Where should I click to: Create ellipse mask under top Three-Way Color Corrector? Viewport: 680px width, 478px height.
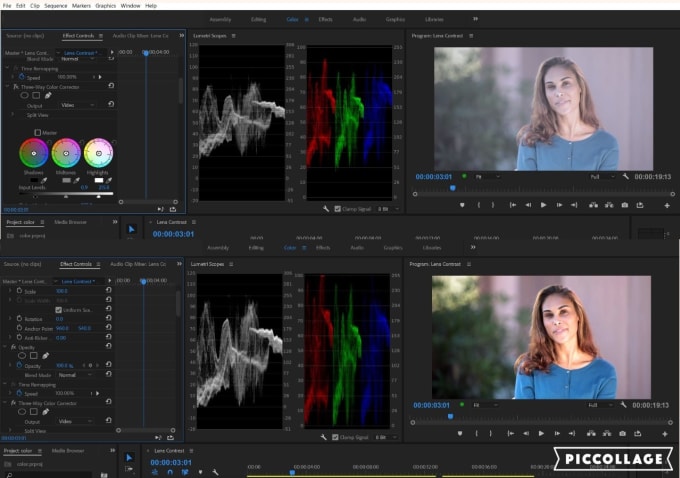(25, 95)
